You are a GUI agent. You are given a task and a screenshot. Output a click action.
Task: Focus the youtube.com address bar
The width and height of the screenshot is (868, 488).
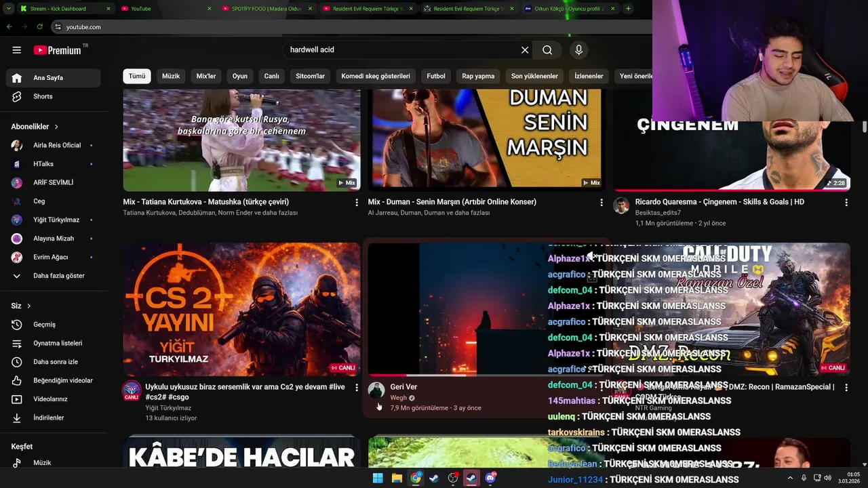tap(353, 26)
